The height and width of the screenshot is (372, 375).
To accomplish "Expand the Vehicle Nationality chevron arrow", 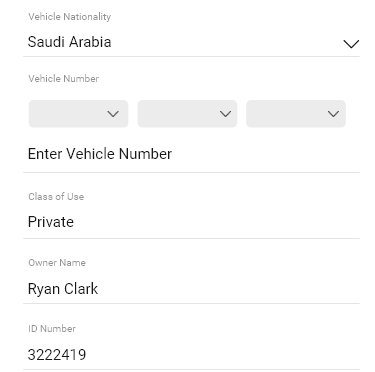I will (x=351, y=44).
